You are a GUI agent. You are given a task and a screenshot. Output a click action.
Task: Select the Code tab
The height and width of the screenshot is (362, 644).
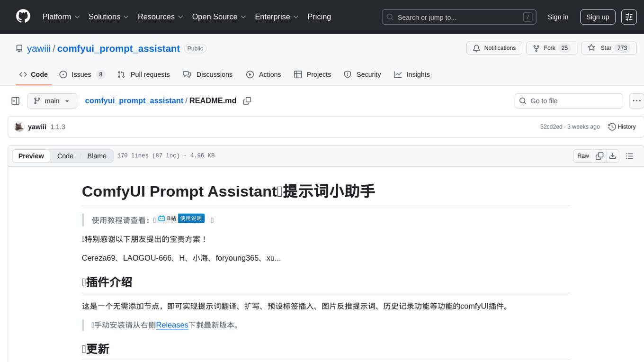point(34,74)
